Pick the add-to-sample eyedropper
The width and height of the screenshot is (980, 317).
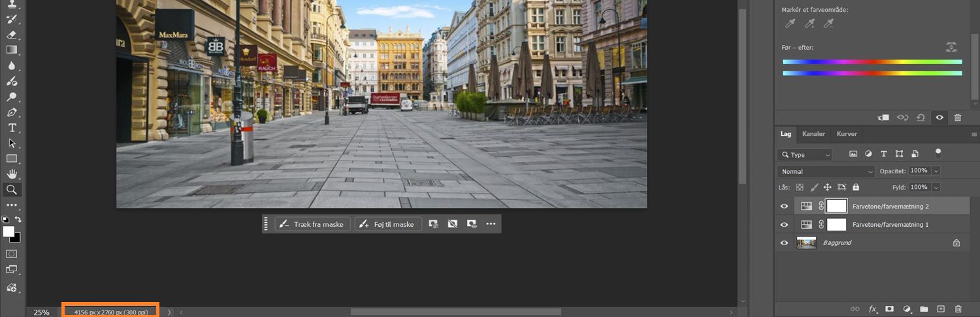point(809,24)
